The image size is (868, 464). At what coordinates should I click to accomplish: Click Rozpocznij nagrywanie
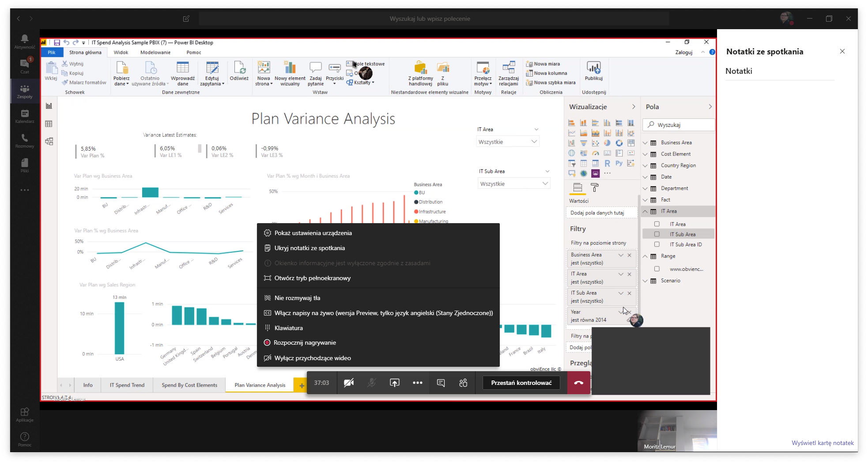click(378, 342)
